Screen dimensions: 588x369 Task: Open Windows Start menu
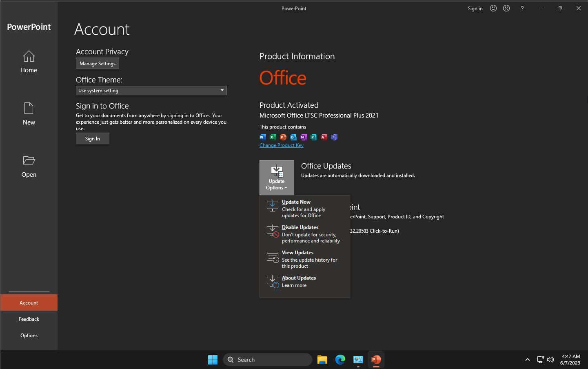213,360
